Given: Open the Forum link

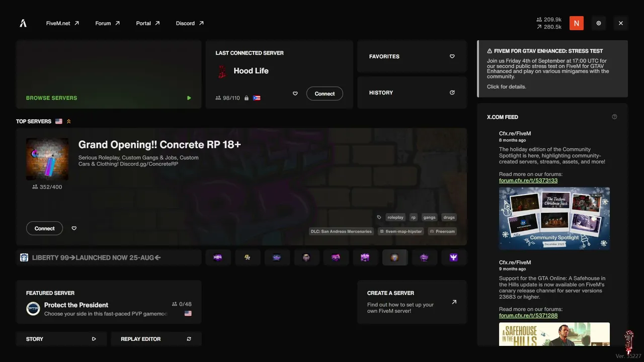Looking at the screenshot, I should 108,23.
